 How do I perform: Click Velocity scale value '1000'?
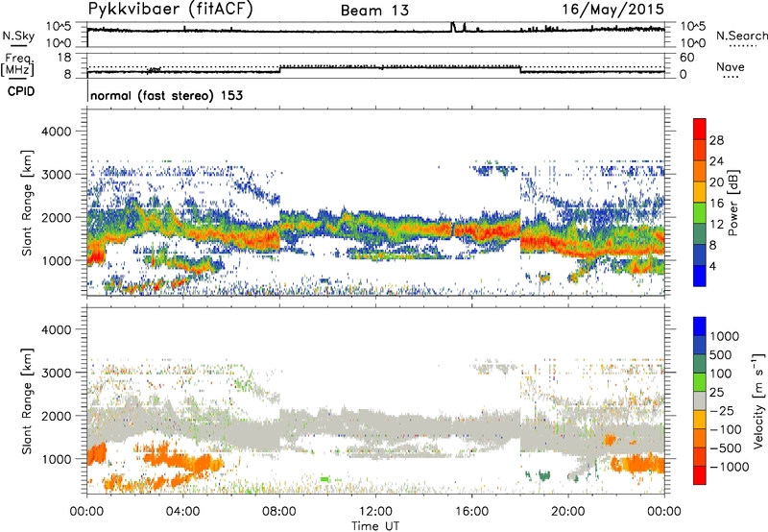(x=725, y=336)
